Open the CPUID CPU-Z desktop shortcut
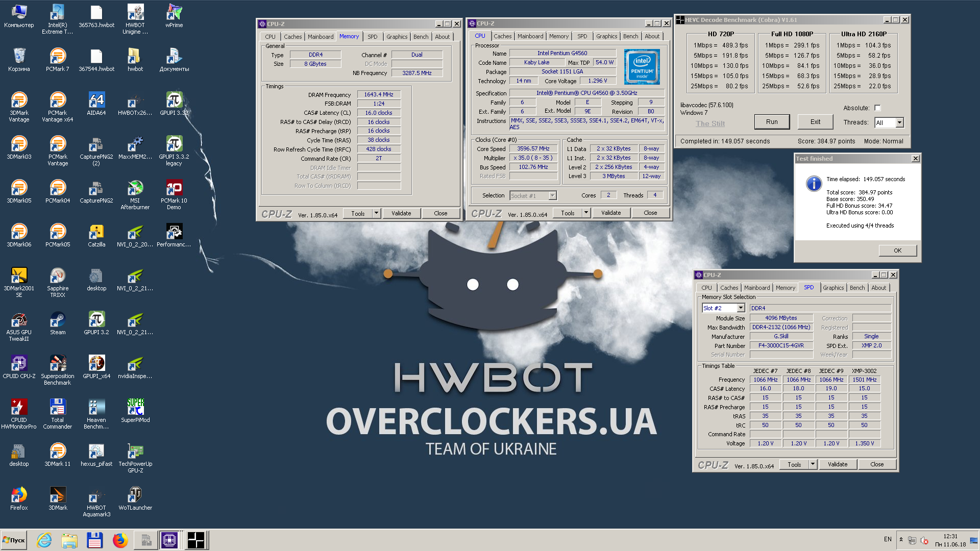This screenshot has height=551, width=980. pos(19,367)
